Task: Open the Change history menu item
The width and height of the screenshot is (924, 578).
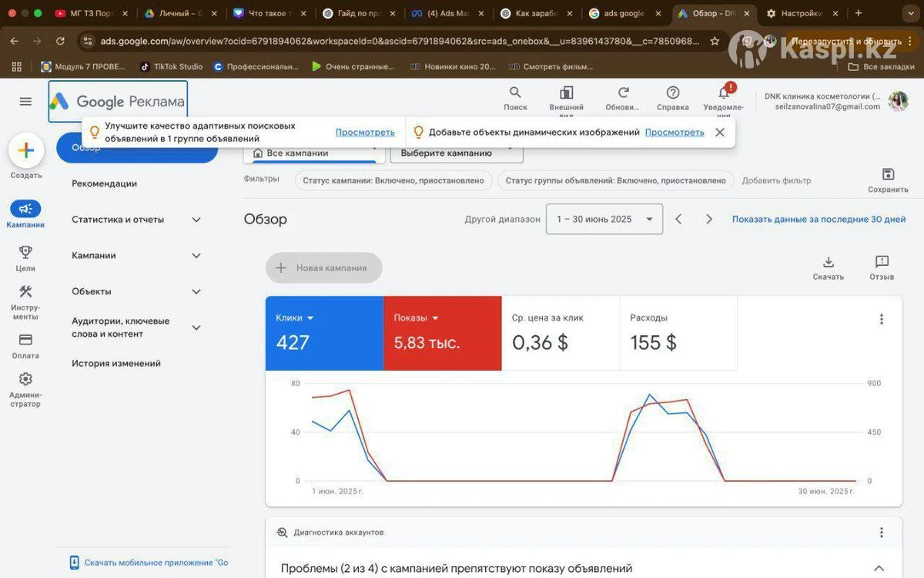Action: pos(116,364)
